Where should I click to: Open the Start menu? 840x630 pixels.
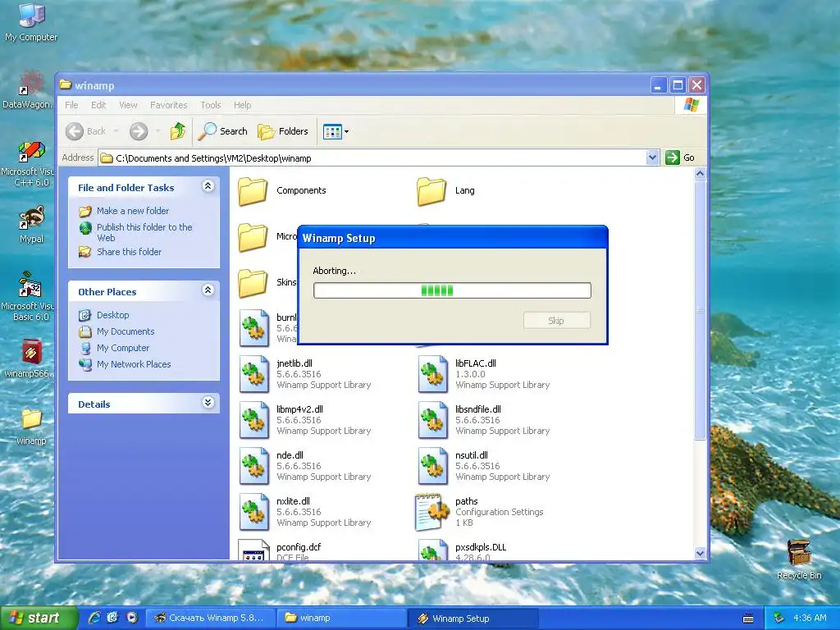(39, 619)
